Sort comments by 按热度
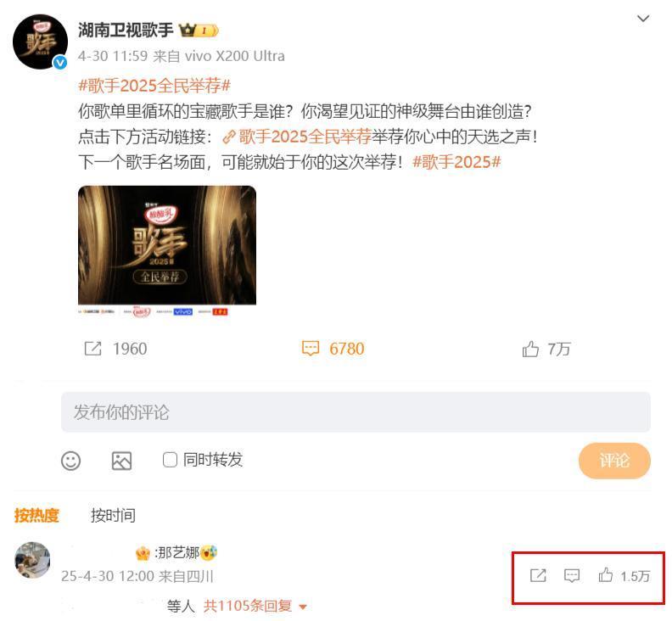 click(x=36, y=515)
